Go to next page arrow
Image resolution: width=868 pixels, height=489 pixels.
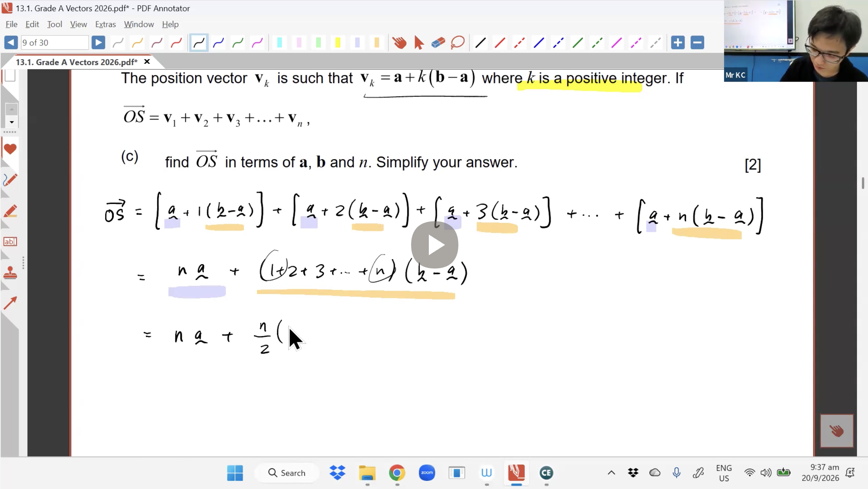click(98, 43)
